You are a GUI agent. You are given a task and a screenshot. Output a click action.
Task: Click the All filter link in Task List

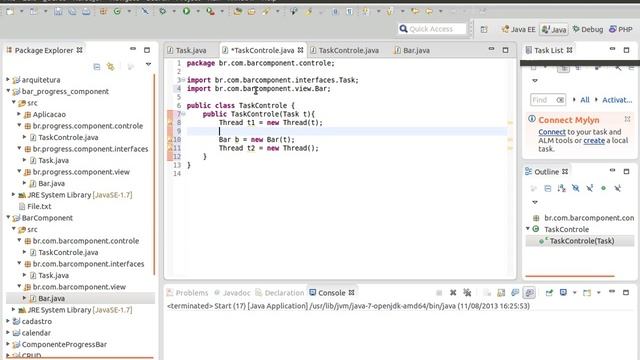pos(585,100)
